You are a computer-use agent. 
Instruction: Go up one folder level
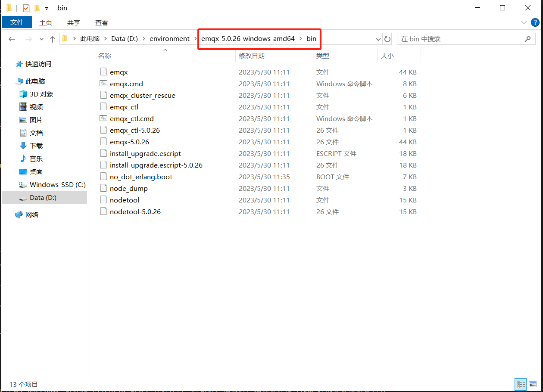(53, 39)
